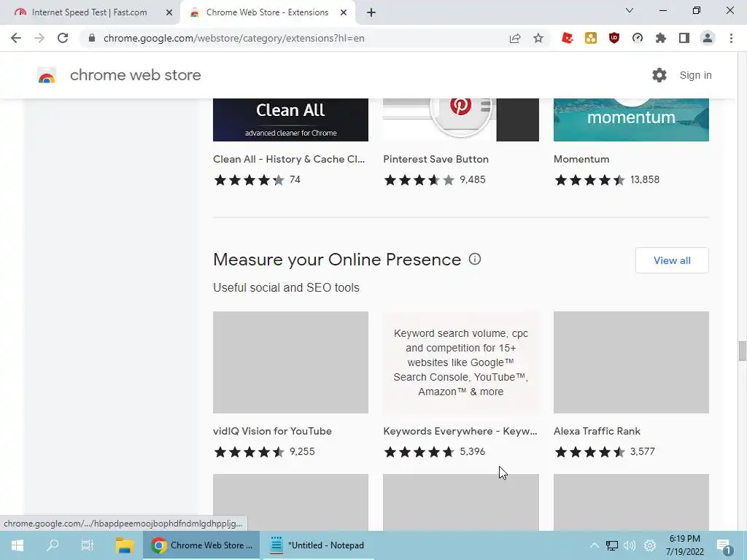Click Pinterest rating count 9,485
This screenshot has height=560, width=747.
(473, 180)
